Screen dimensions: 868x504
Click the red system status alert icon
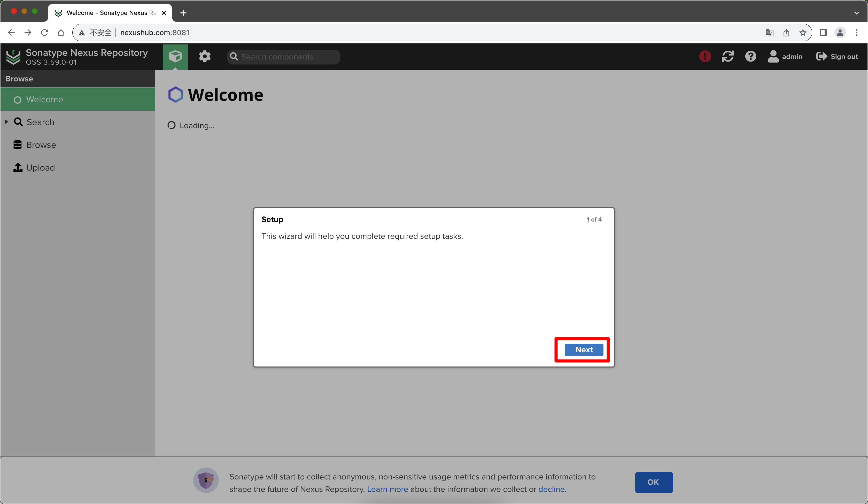pyautogui.click(x=705, y=57)
